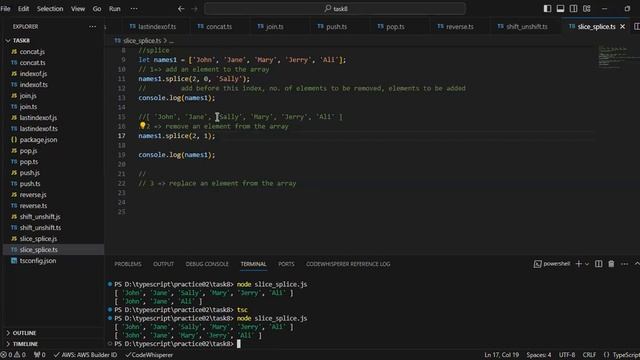Open the Go menu
The width and height of the screenshot is (640, 360).
pos(97,9)
